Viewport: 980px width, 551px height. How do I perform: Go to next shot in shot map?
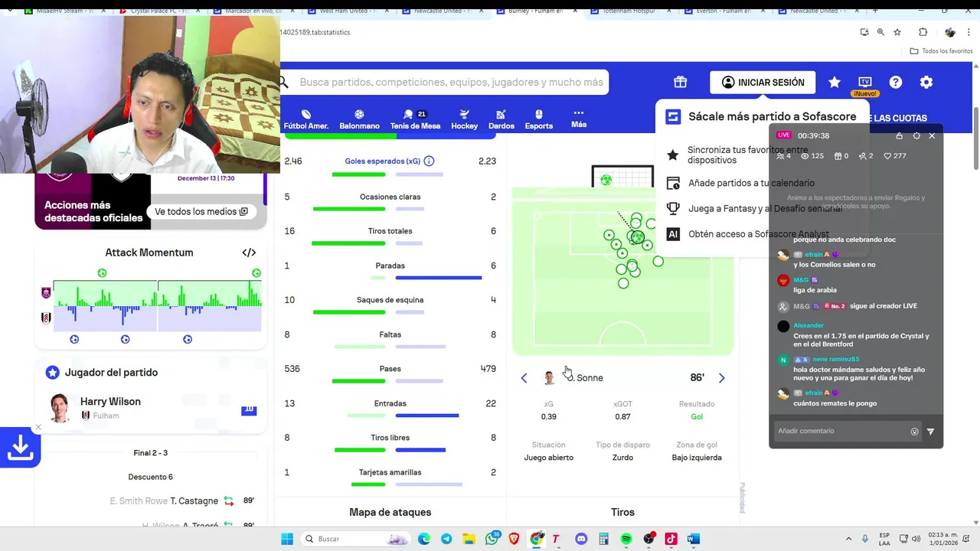pos(721,378)
